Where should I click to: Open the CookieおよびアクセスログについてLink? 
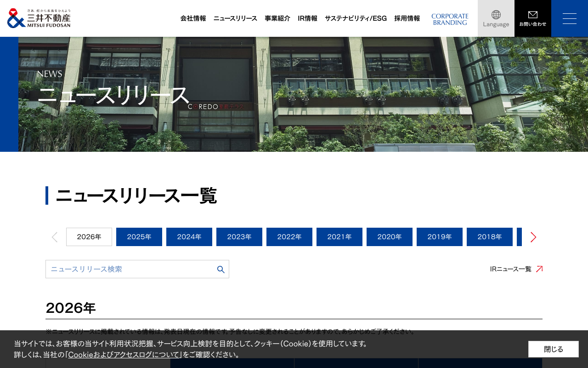(124, 355)
